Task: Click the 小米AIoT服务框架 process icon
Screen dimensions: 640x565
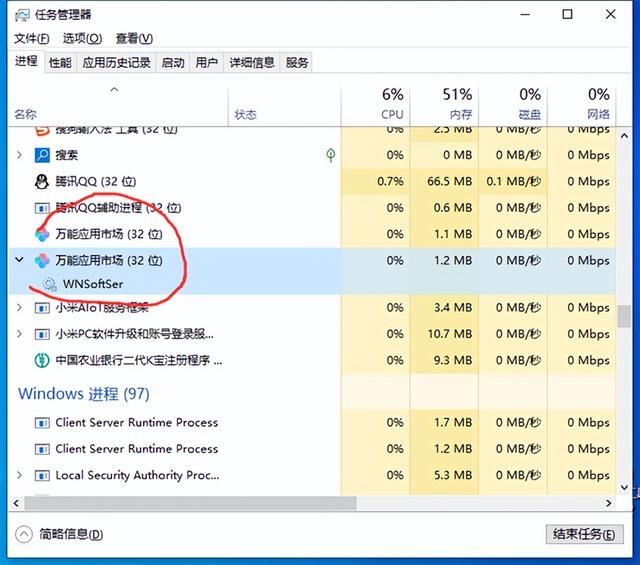Action: pyautogui.click(x=42, y=308)
